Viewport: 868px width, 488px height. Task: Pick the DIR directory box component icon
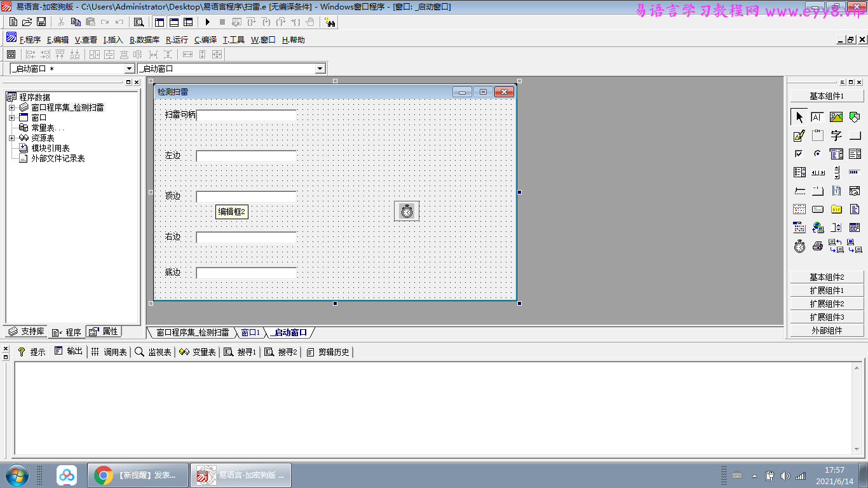point(836,209)
